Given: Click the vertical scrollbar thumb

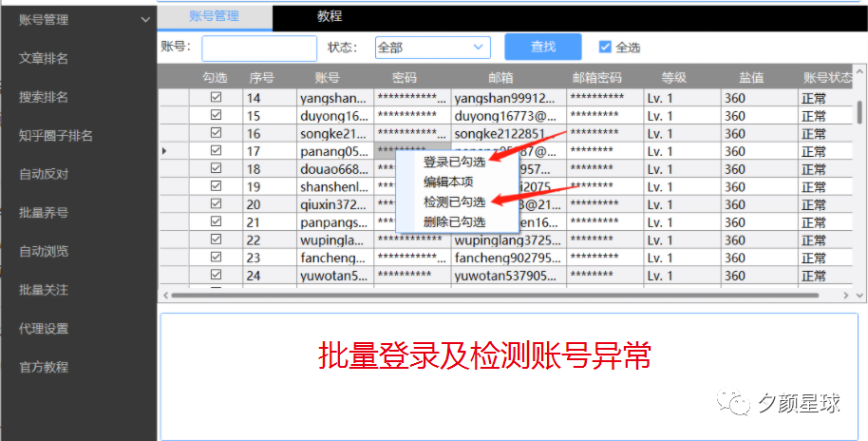Looking at the screenshot, I should point(859,111).
